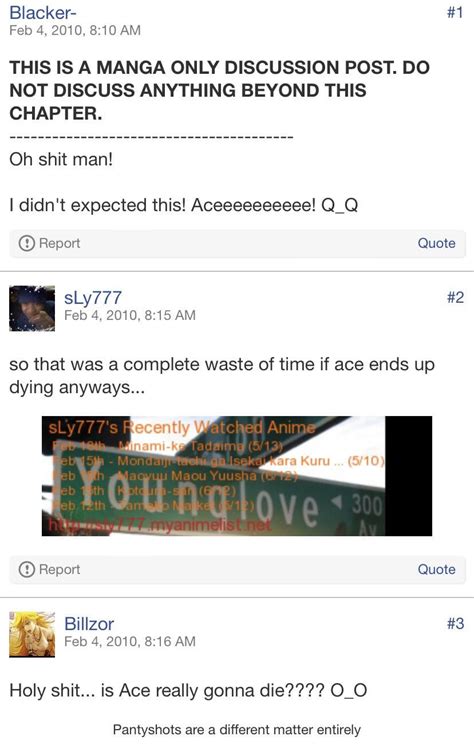Quote sLy777's post about Ace dying

pos(436,569)
